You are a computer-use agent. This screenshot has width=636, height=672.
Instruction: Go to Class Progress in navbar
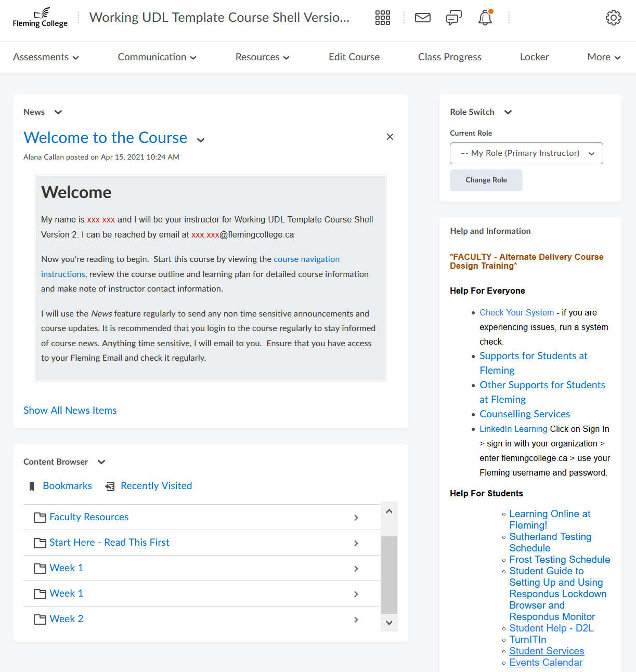450,57
